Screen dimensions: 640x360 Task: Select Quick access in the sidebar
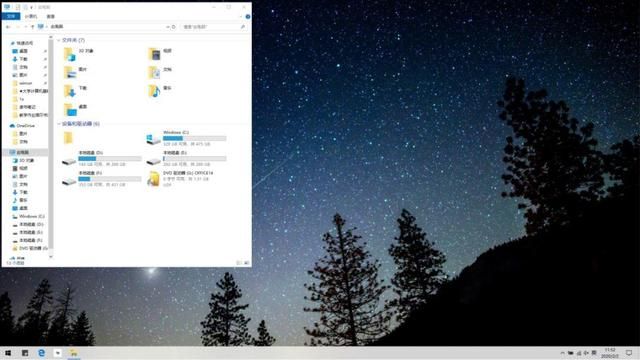click(x=25, y=43)
